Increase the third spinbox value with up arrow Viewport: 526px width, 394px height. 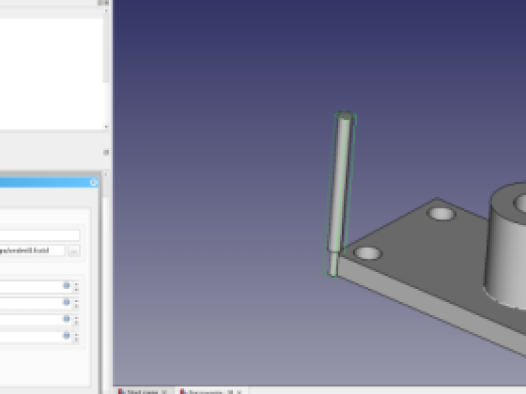[76, 317]
